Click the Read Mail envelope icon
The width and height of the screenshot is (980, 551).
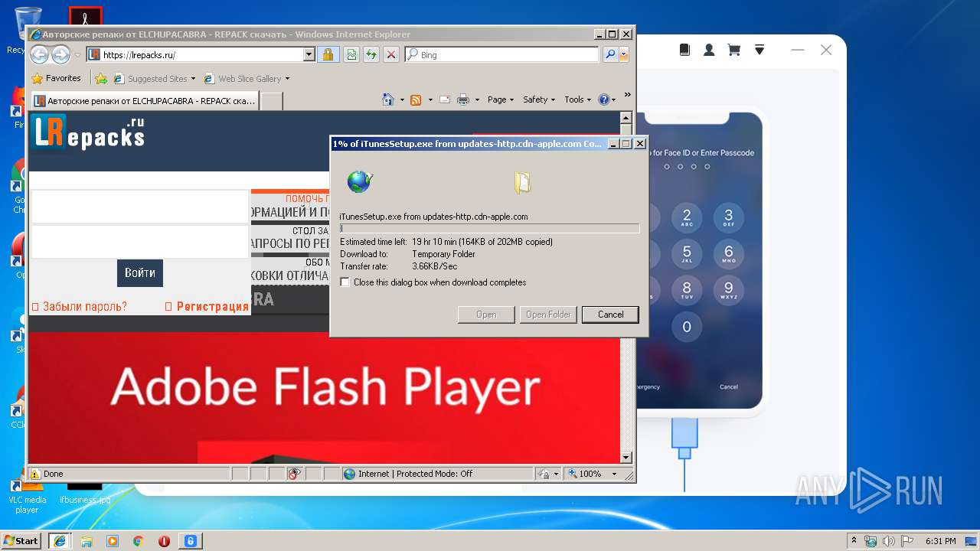coord(444,99)
